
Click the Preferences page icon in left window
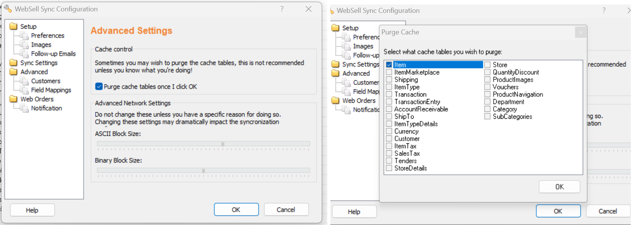pyautogui.click(x=25, y=36)
